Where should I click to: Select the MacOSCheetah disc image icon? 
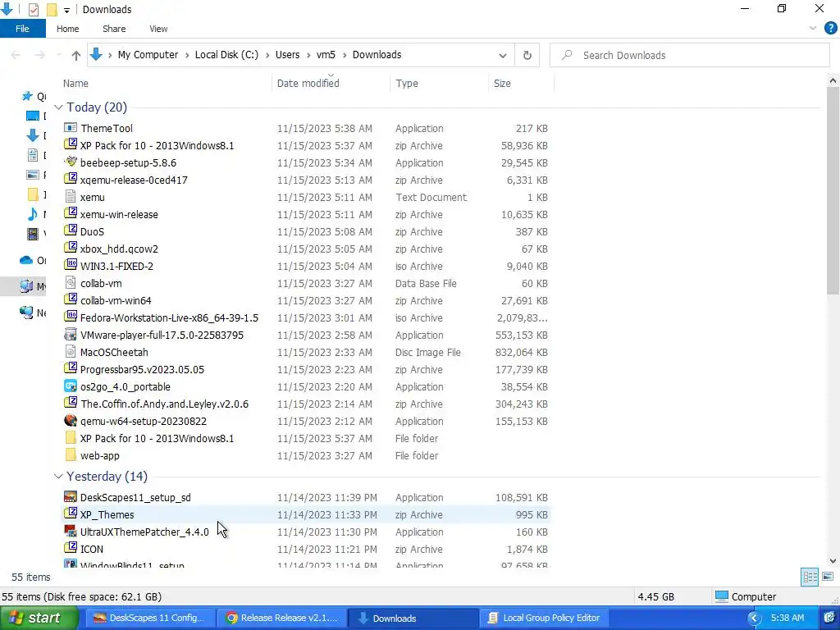pos(71,351)
